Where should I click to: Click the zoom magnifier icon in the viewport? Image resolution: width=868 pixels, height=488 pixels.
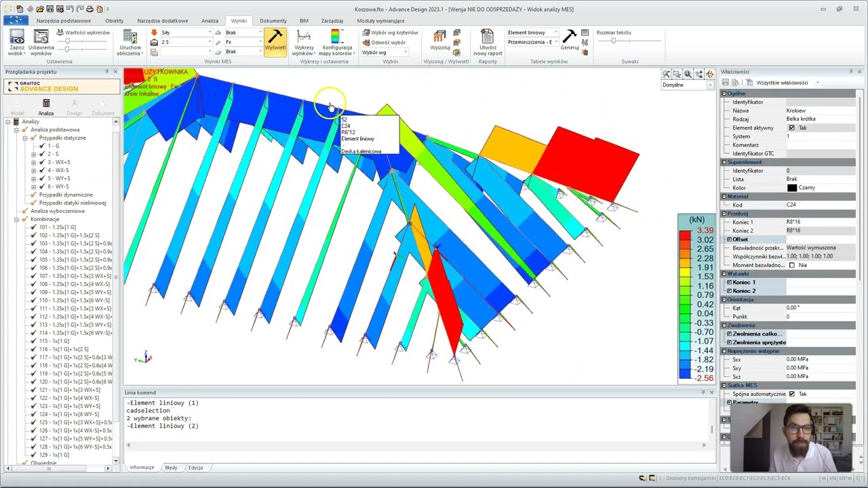pos(688,74)
